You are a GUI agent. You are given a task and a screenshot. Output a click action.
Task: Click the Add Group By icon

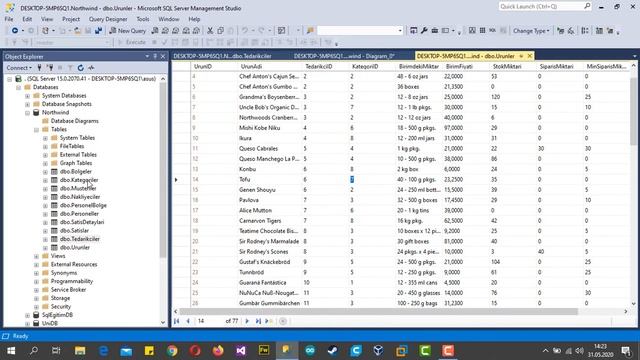(585, 31)
